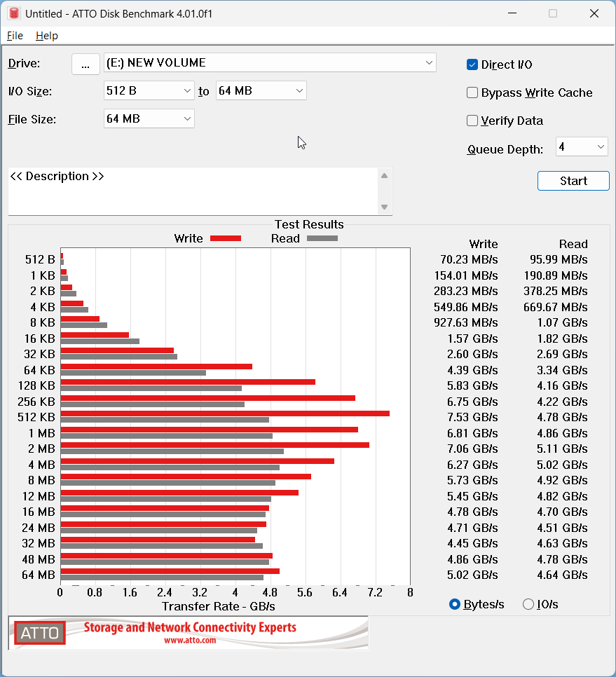Minimize the ATTO Disk Benchmark window
The image size is (616, 677).
click(512, 13)
